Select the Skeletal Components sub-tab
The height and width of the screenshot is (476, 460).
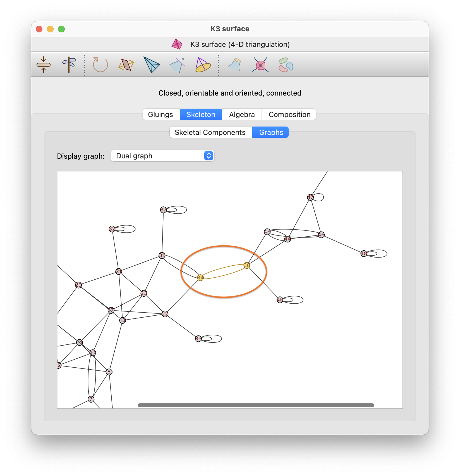coord(210,132)
